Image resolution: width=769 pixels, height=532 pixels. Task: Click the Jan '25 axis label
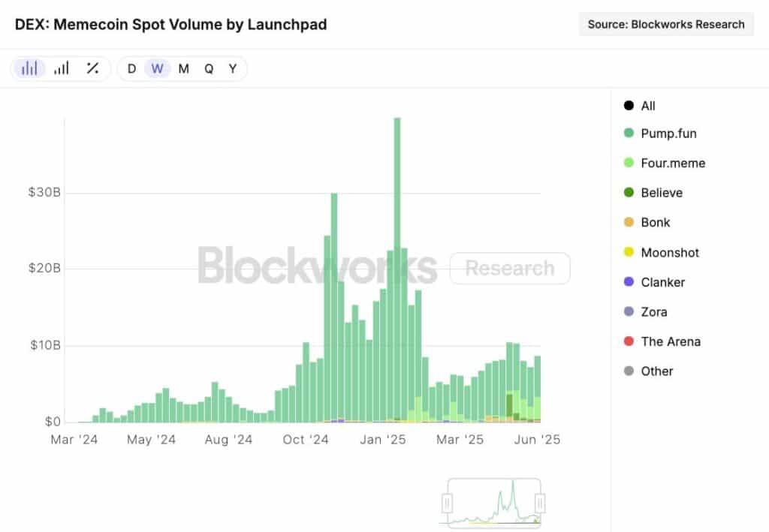[382, 440]
